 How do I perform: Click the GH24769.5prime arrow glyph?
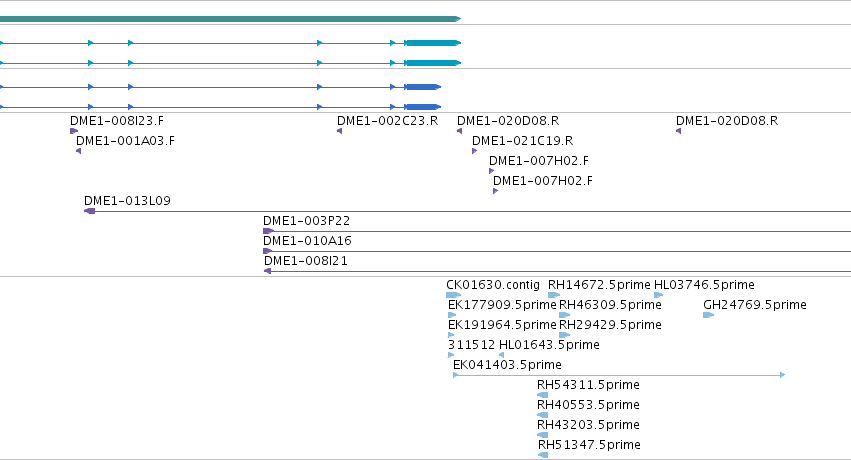point(708,315)
